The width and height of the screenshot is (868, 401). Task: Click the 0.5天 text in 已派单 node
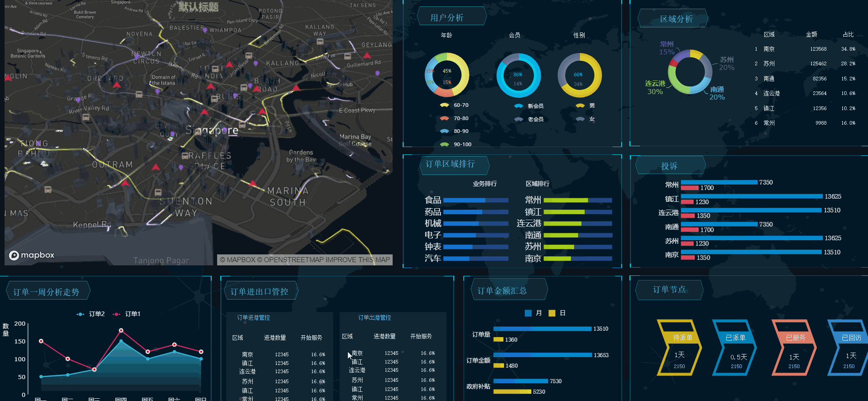pyautogui.click(x=739, y=357)
